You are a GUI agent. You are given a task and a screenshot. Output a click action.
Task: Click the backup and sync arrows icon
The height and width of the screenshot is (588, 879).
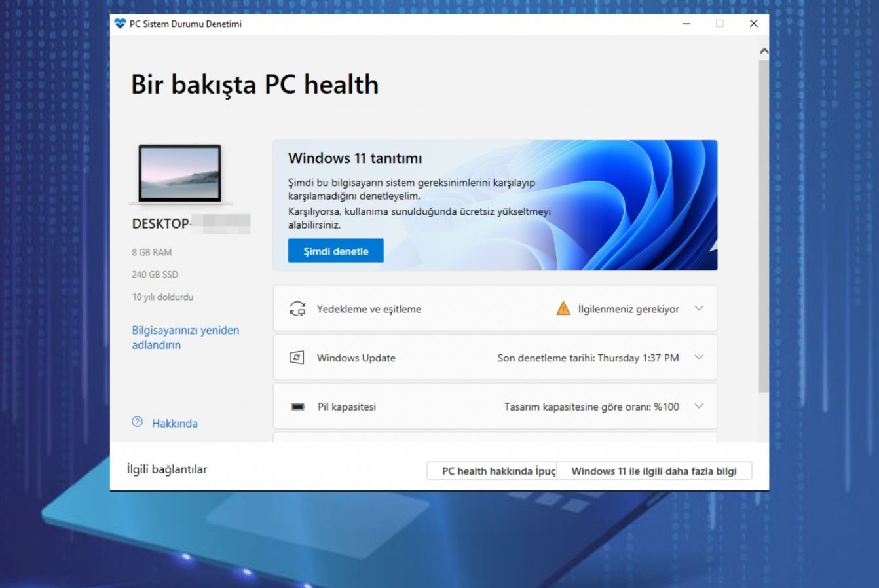click(297, 309)
